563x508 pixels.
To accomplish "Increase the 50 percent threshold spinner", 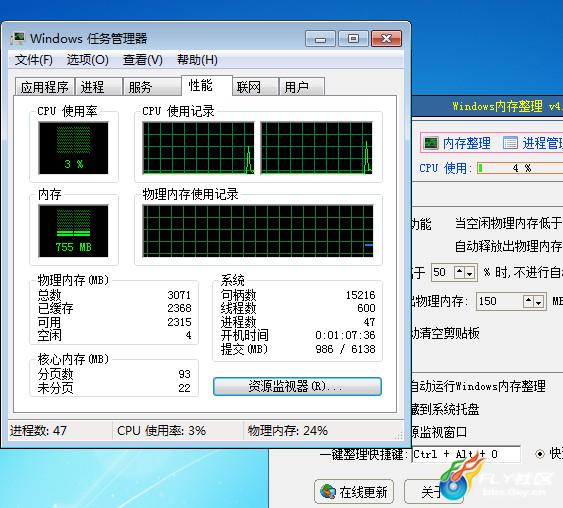I will coord(459,272).
